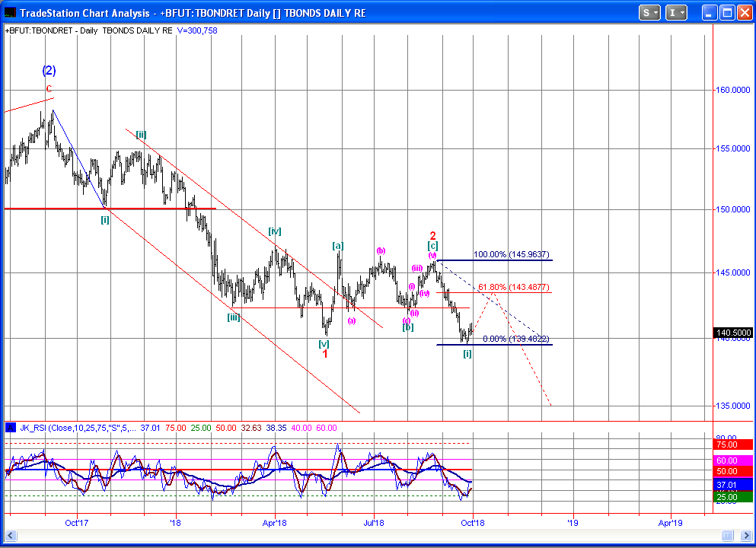
Task: Select the [iv] wave label
Action: click(274, 231)
